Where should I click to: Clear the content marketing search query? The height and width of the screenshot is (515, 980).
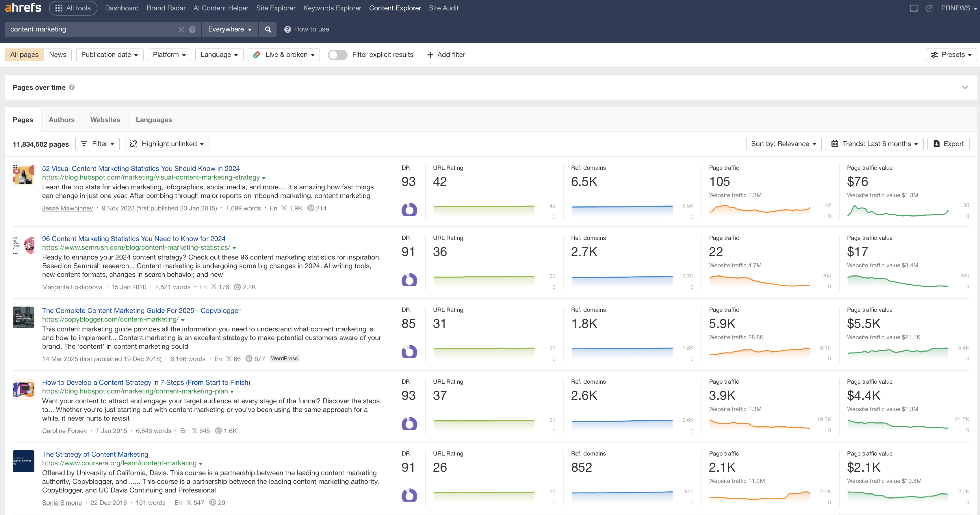181,29
